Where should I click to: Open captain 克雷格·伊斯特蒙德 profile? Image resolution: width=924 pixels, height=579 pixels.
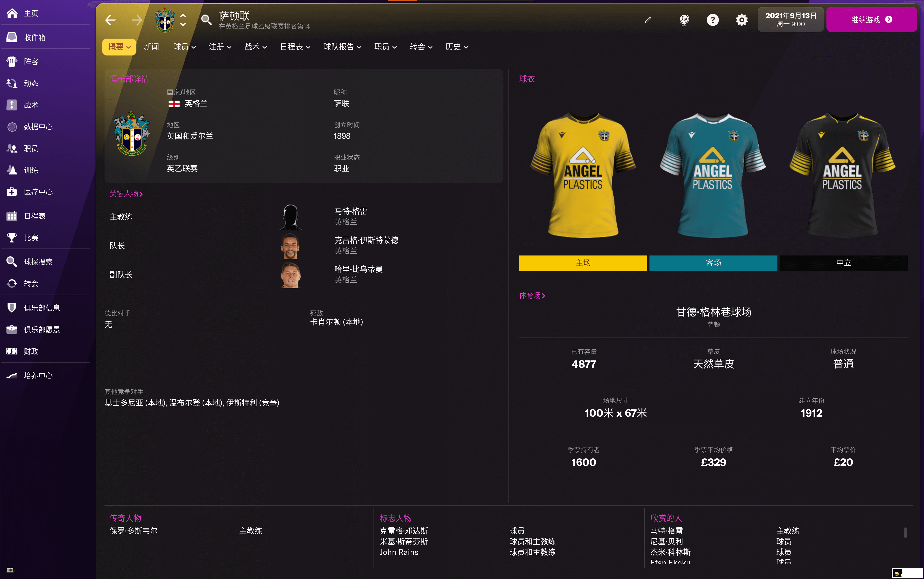366,240
